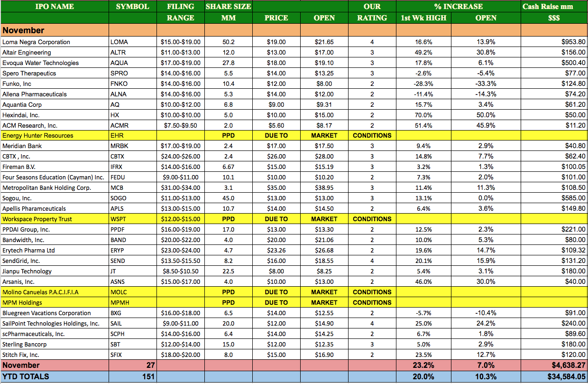Select the Hexindai, Inc. cell
The width and height of the screenshot is (588, 384).
(55, 115)
